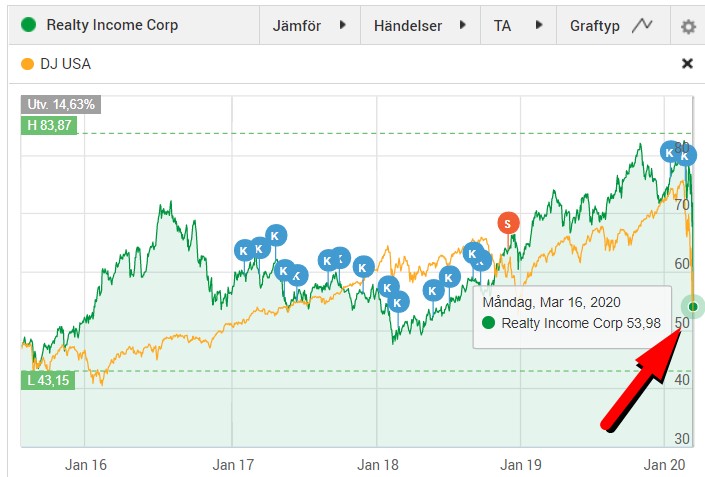Expand the TA dropdown arrow
This screenshot has height=477, width=705.
[539, 26]
